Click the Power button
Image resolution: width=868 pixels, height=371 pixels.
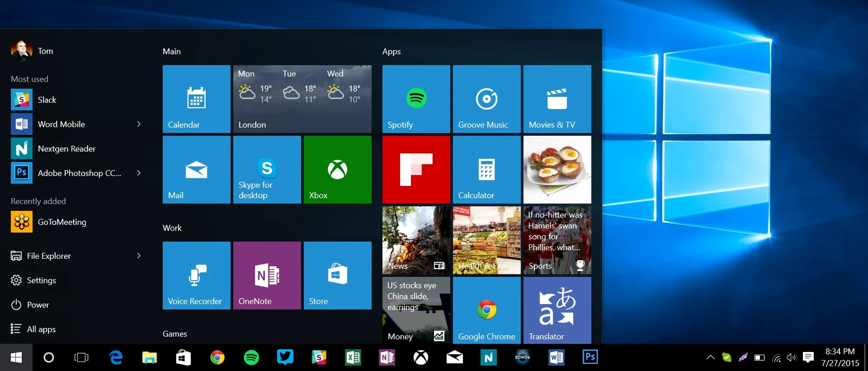[x=37, y=305]
